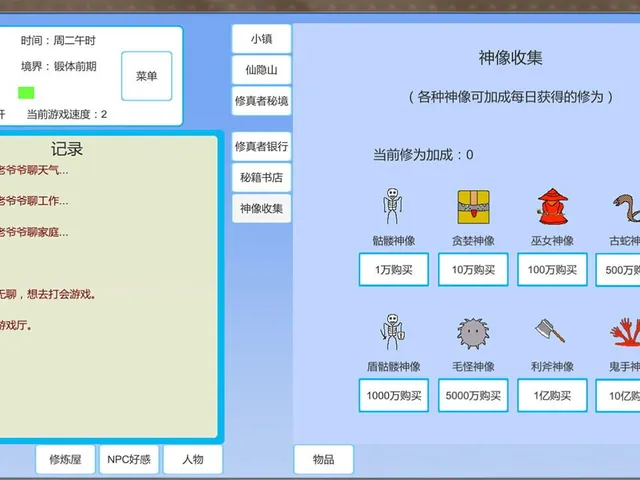This screenshot has width=640, height=480.
Task: Click the skeleton statue icon (骷髅神像)
Action: (x=392, y=206)
